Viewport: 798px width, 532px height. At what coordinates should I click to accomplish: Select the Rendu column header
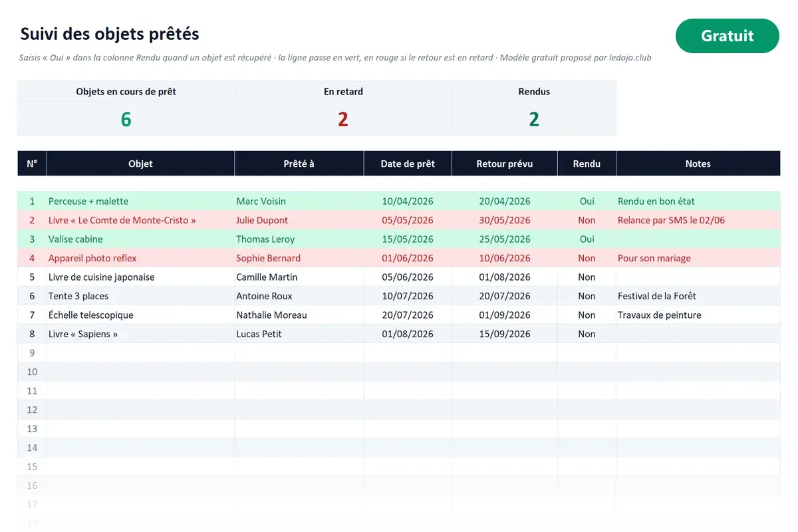pos(587,164)
